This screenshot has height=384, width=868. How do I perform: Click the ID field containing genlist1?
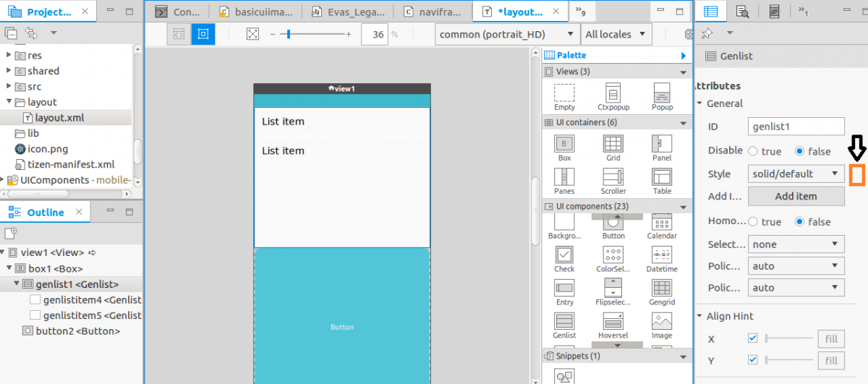pos(796,127)
